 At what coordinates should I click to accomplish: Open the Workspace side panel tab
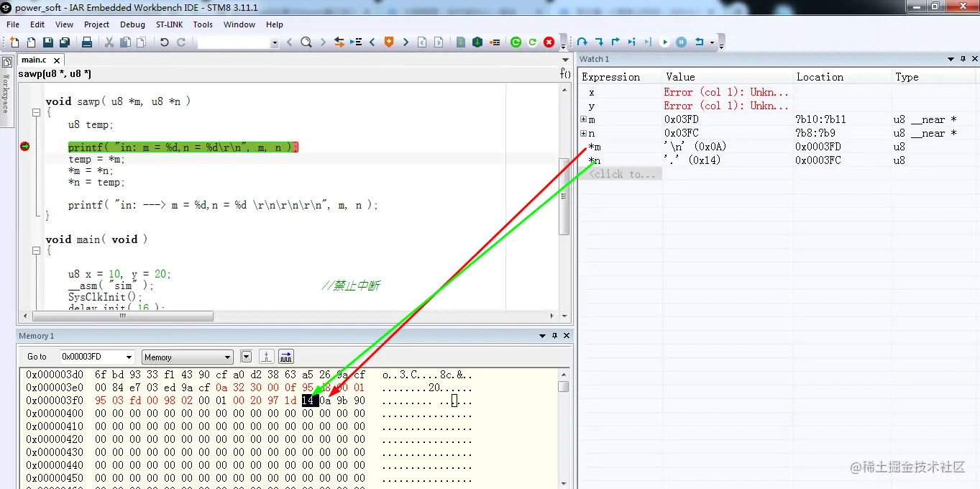6,91
